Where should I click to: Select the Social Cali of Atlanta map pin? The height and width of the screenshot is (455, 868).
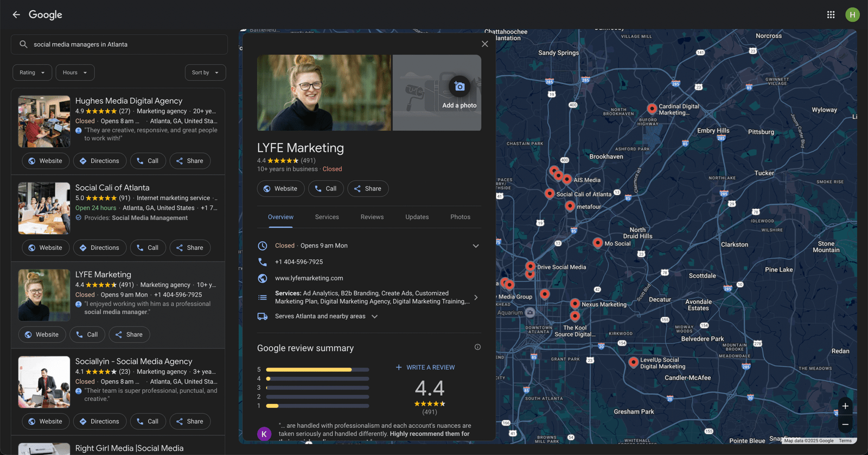coord(550,193)
